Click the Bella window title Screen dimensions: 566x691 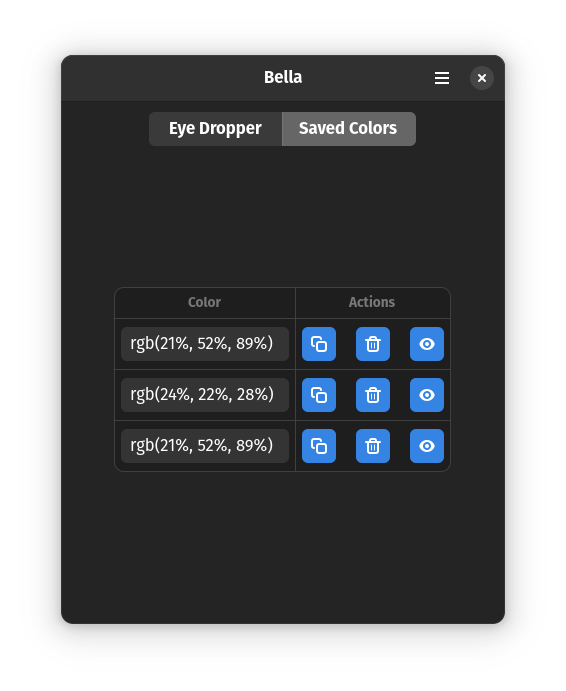coord(283,77)
